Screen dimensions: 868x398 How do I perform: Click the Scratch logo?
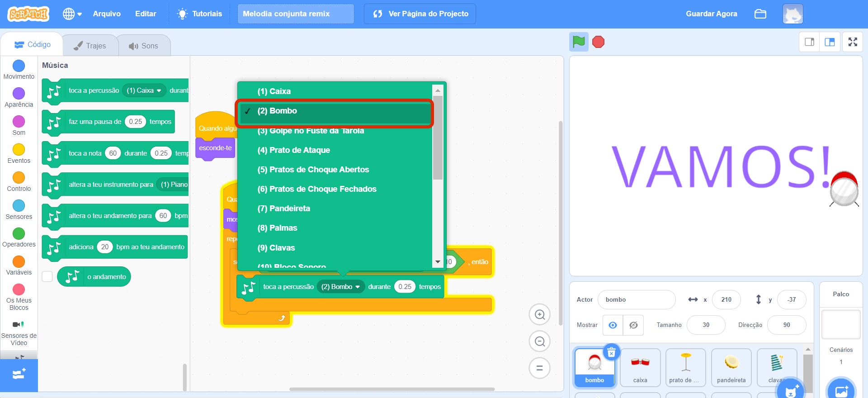(x=28, y=14)
